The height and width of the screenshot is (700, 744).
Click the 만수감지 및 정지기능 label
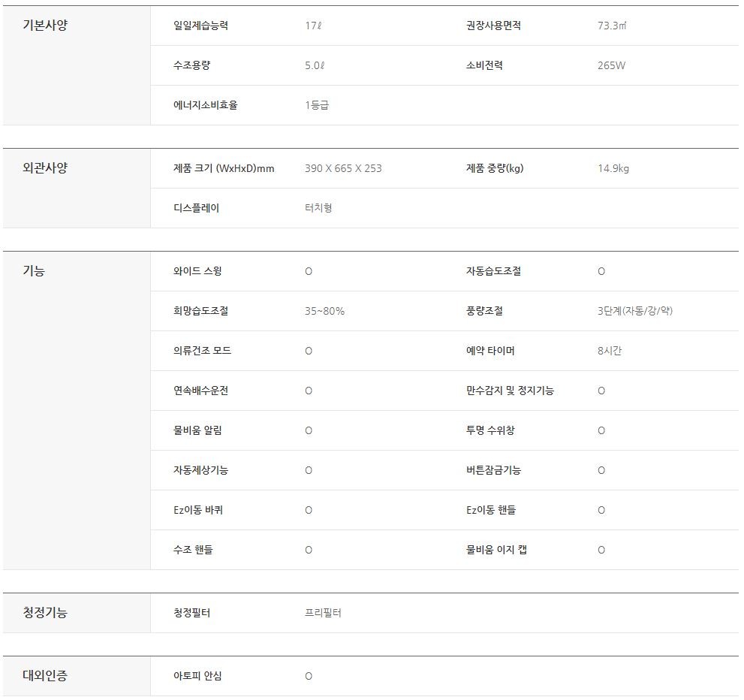510,391
